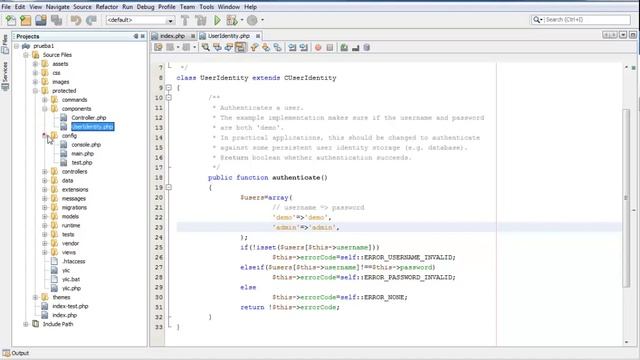Open the File menu
The height and width of the screenshot is (360, 640).
point(6,7)
